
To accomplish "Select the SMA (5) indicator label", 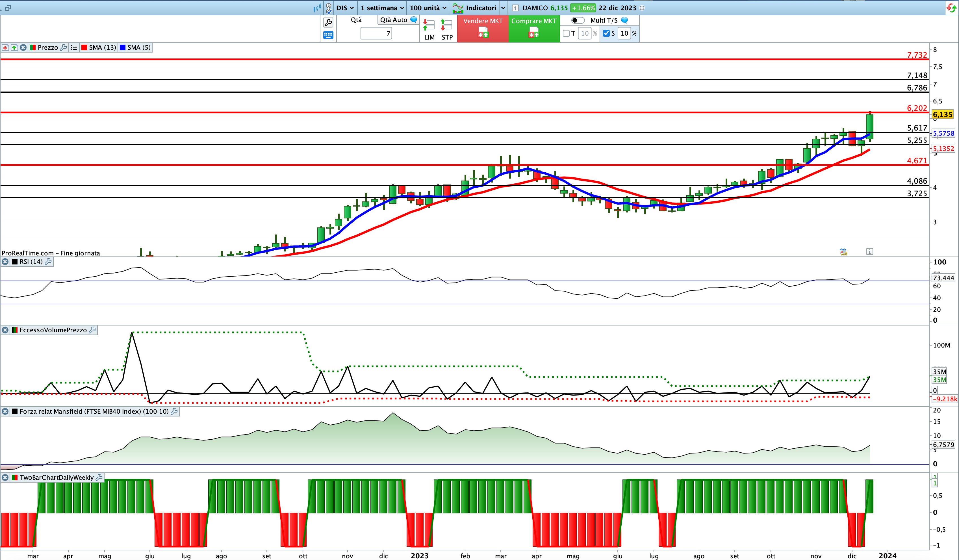I will (x=139, y=47).
